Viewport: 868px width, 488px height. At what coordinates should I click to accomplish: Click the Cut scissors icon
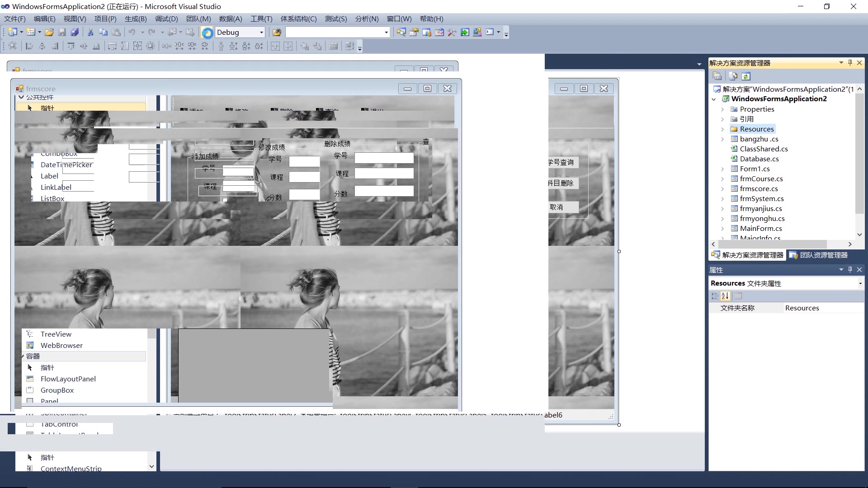point(90,32)
